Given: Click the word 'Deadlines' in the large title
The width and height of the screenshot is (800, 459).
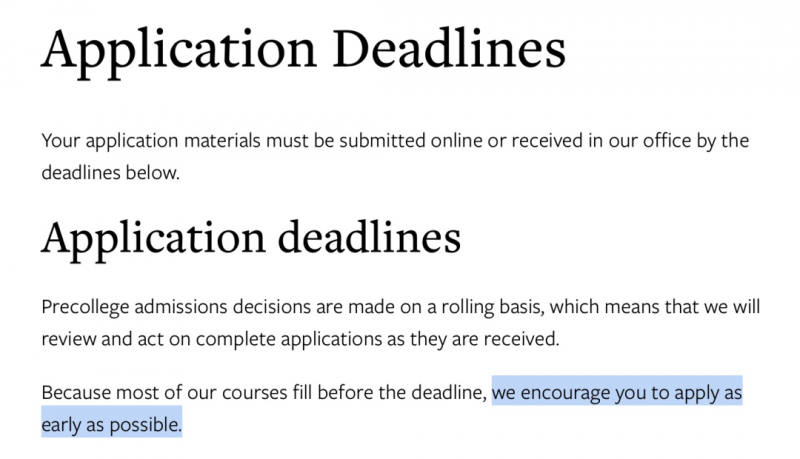Looking at the screenshot, I should [x=449, y=49].
